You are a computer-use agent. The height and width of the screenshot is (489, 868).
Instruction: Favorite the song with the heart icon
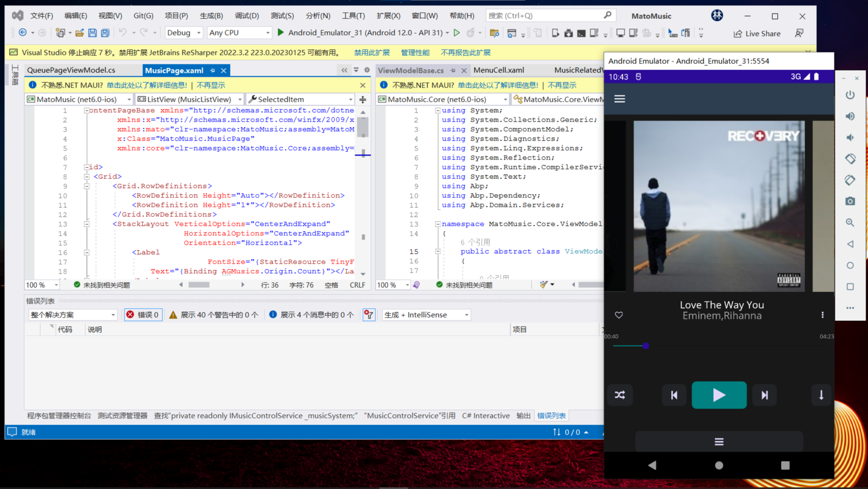coord(619,315)
